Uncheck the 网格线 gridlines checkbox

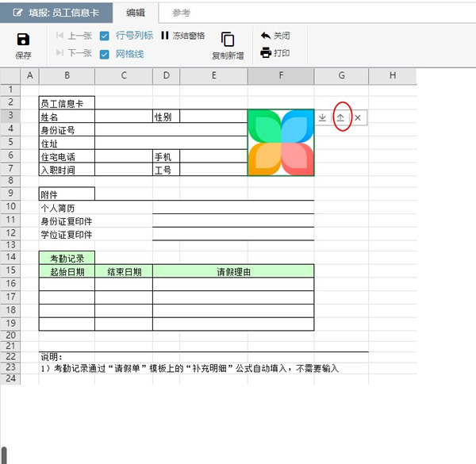[106, 54]
